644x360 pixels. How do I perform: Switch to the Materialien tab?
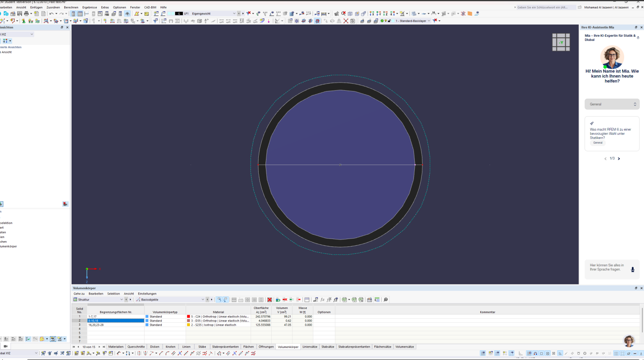click(116, 347)
